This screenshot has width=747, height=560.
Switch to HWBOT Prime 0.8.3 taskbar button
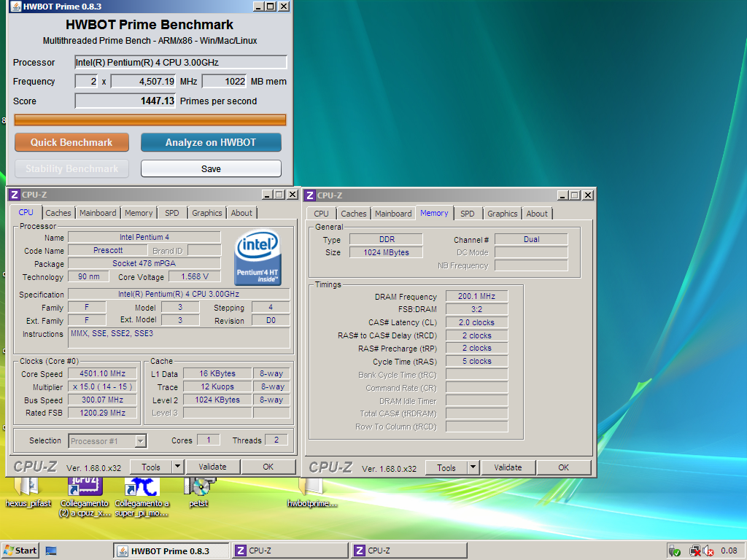(171, 551)
